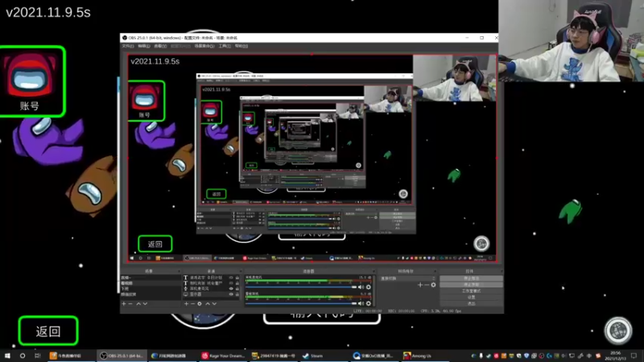Switch to OBS 25.0.1 taskbar item
Image resolution: width=644 pixels, height=362 pixels.
[122, 356]
